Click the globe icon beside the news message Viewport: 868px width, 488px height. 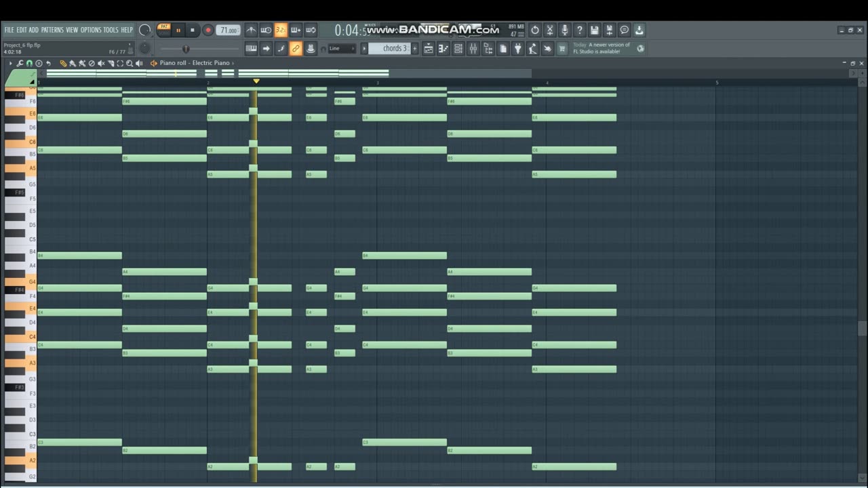point(640,48)
